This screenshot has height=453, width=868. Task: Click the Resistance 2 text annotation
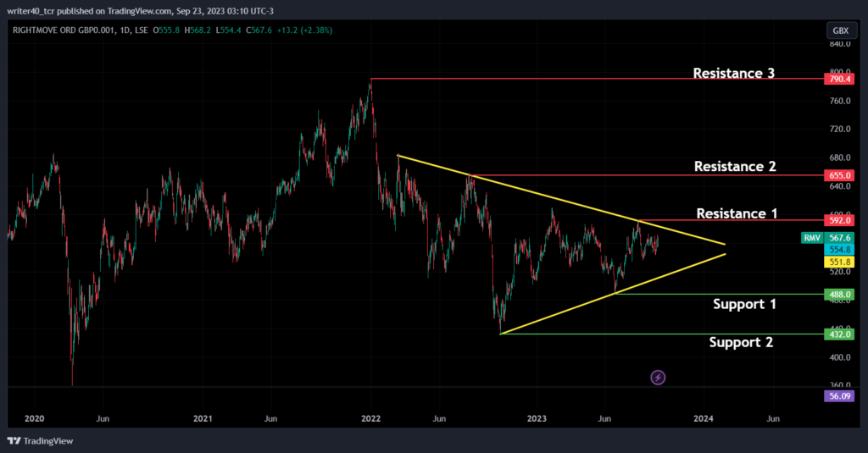pos(735,167)
